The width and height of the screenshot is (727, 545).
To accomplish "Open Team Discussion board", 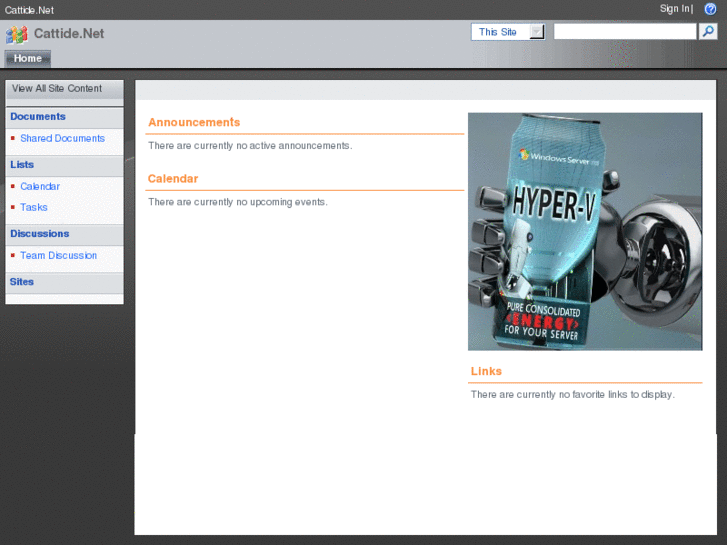I will click(58, 256).
